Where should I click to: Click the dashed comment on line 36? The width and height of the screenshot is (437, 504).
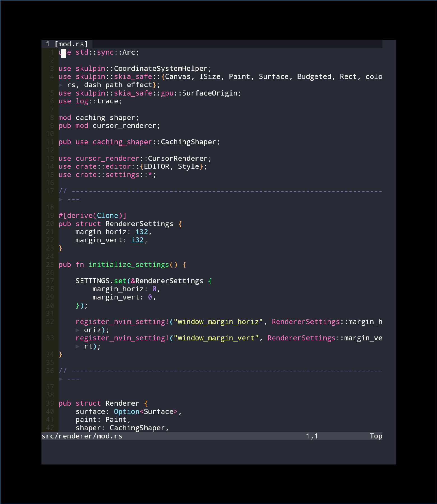[x=220, y=371]
